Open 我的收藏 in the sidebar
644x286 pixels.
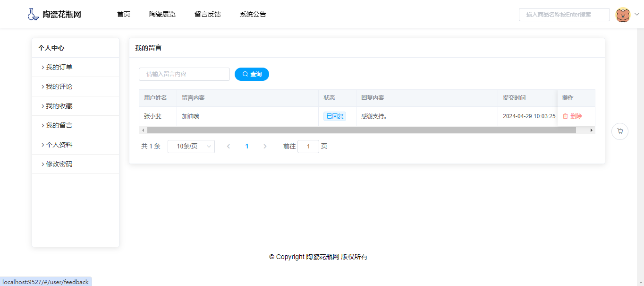coord(59,106)
